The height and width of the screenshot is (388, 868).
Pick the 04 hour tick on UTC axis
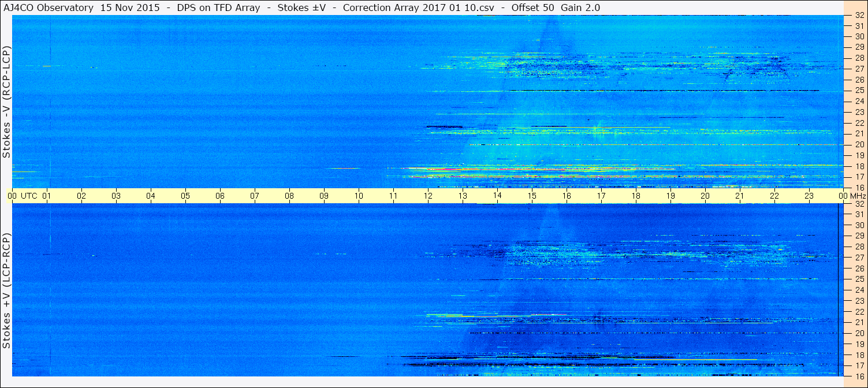151,196
